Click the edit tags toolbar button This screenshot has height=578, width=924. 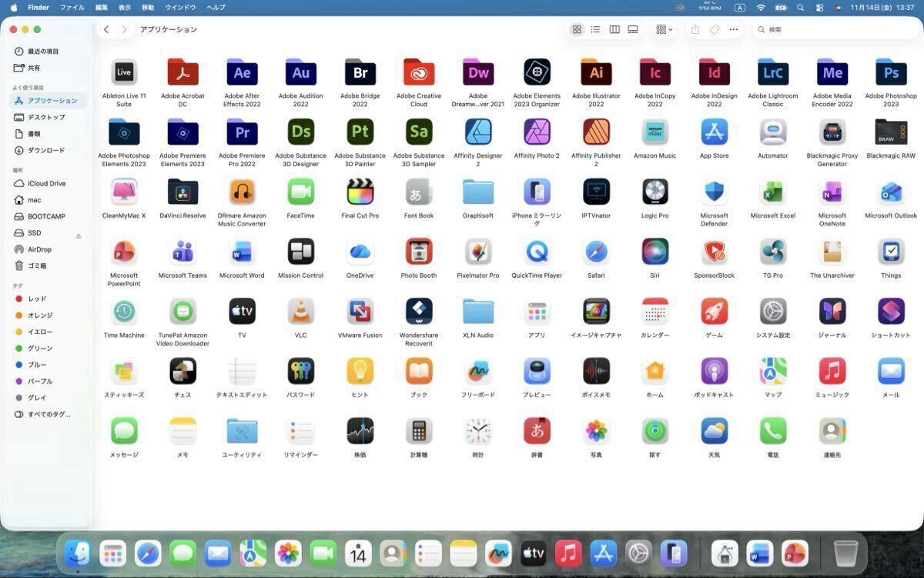(715, 29)
